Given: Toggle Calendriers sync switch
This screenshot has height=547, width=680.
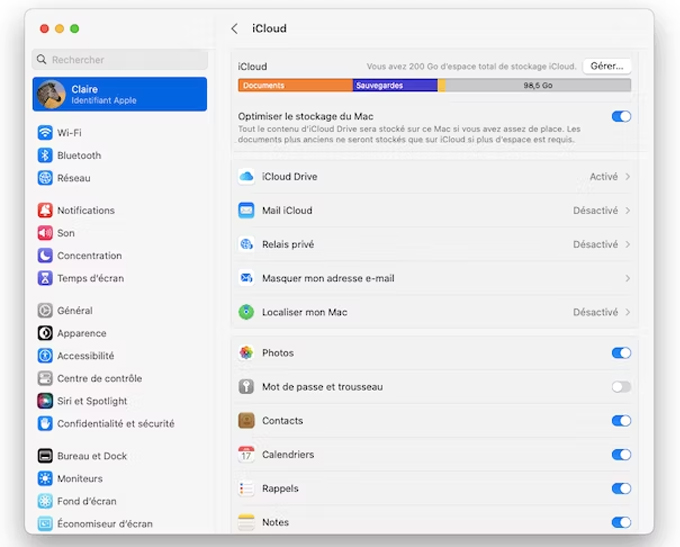Looking at the screenshot, I should 621,455.
